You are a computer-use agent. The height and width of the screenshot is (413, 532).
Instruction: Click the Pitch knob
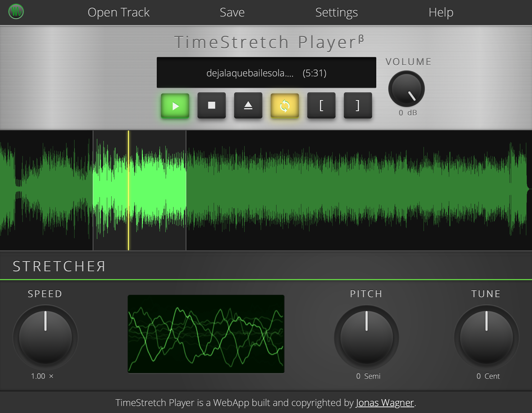click(x=366, y=337)
